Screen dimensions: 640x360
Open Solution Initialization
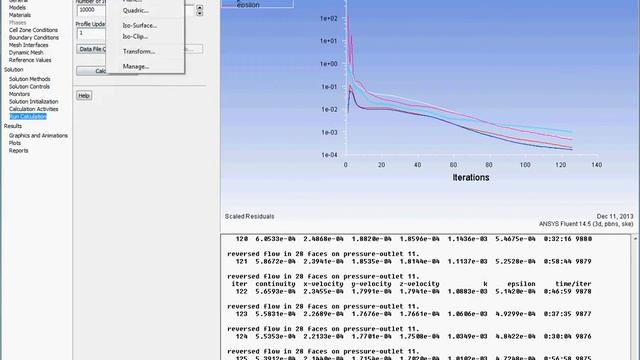[33, 102]
